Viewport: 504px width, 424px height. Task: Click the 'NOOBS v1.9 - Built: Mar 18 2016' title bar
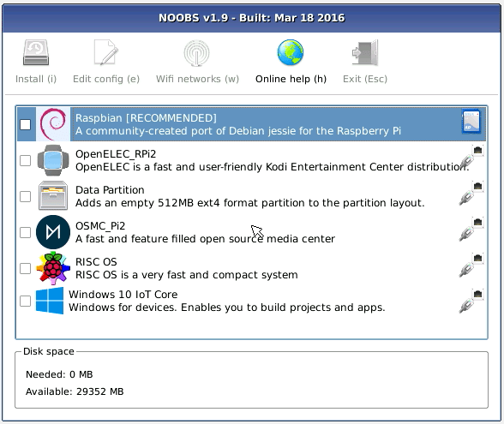click(252, 18)
